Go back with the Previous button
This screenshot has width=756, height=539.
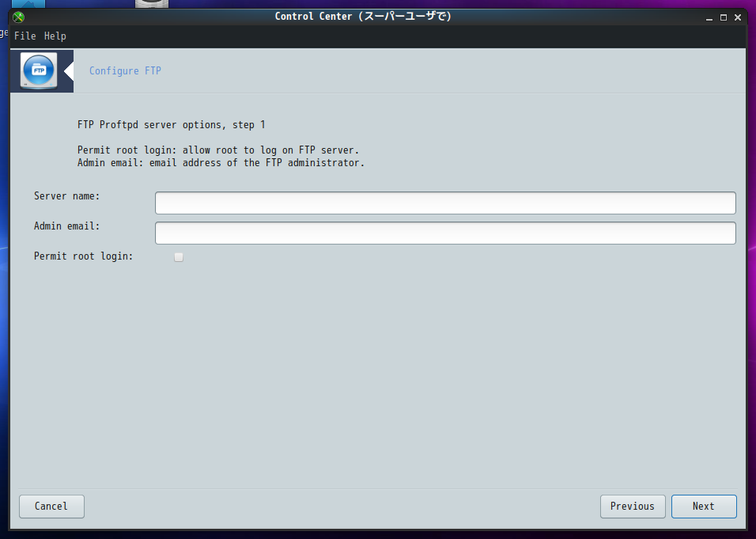pyautogui.click(x=633, y=507)
